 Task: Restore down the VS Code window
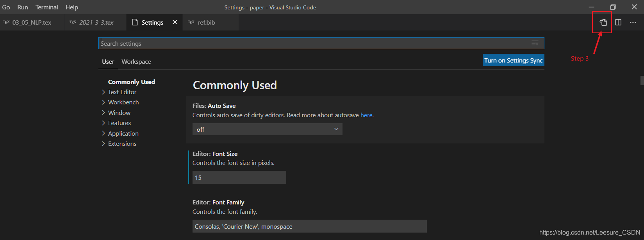[x=613, y=7]
